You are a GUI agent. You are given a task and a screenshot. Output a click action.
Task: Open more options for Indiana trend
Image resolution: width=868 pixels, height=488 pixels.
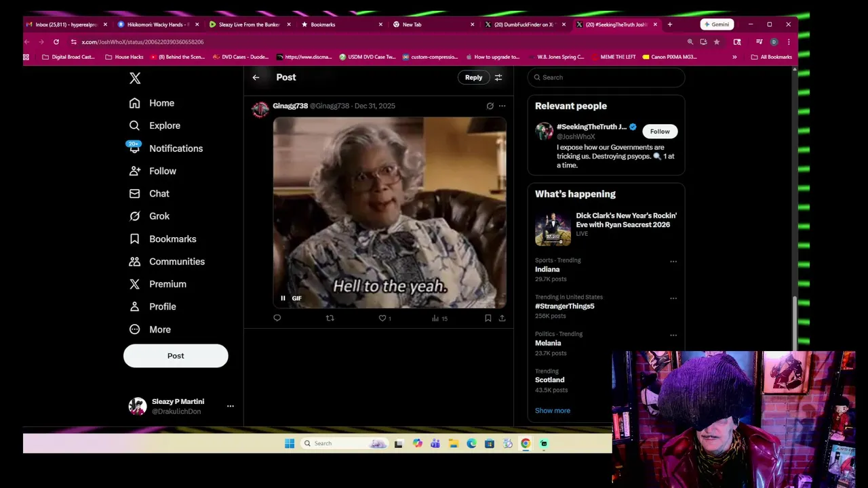point(673,261)
